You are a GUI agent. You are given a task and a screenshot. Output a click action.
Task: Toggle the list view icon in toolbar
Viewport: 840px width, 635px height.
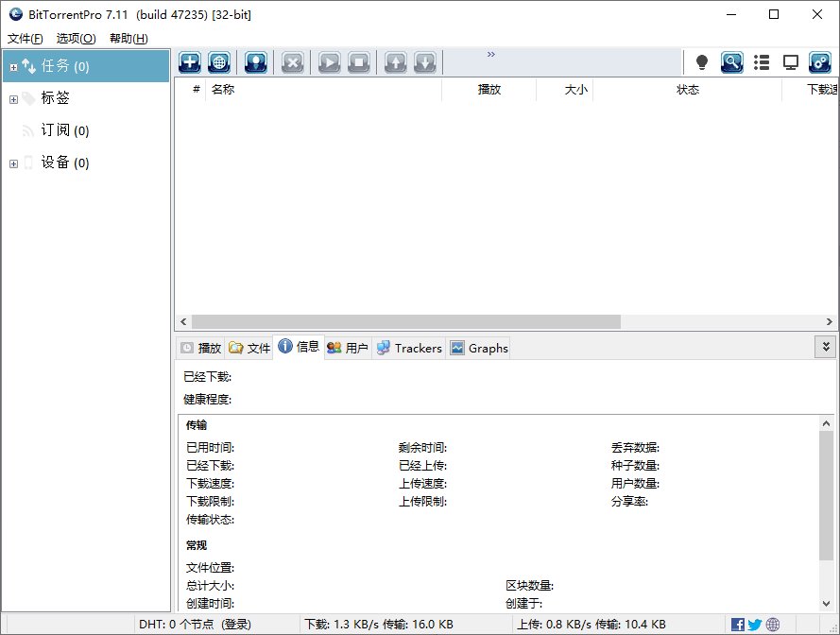coord(761,62)
